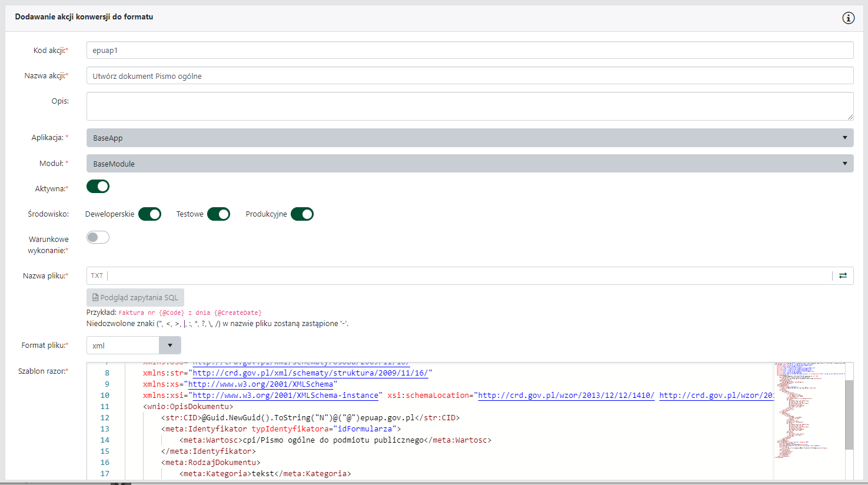The image size is (868, 485).
Task: Turn off the Testowe environment switch
Action: point(218,214)
